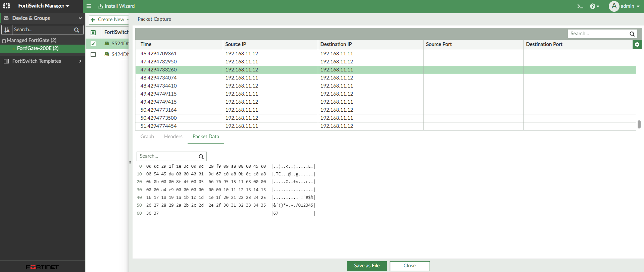
Task: Click the S524D switch device icon
Action: pos(107,44)
